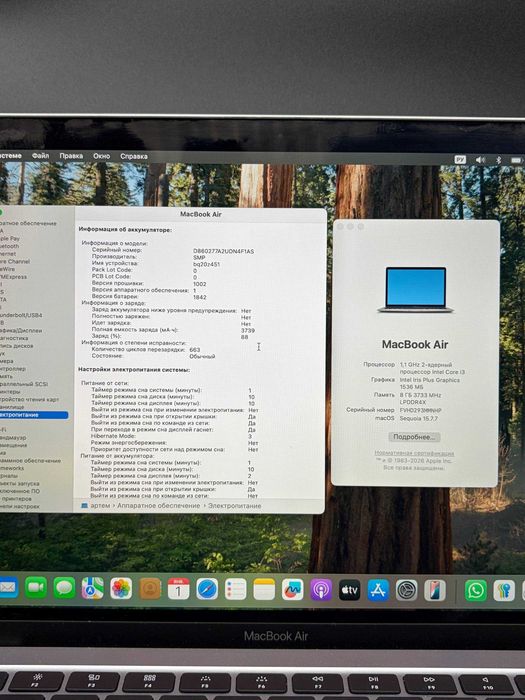Open Reminders app in dock
The image size is (525, 700).
(x=236, y=589)
